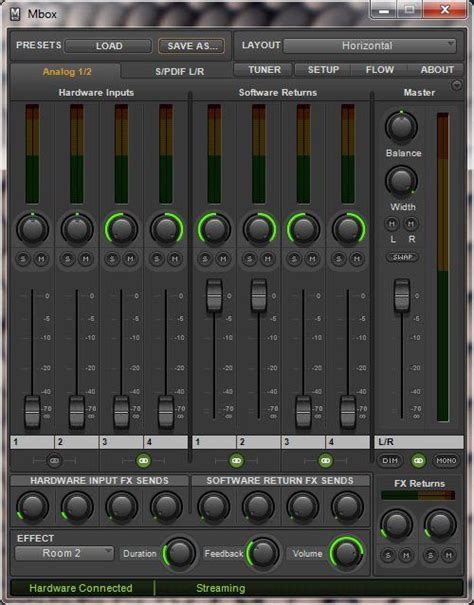Solo Hardware Input channel 3
The width and height of the screenshot is (474, 605).
[112, 259]
